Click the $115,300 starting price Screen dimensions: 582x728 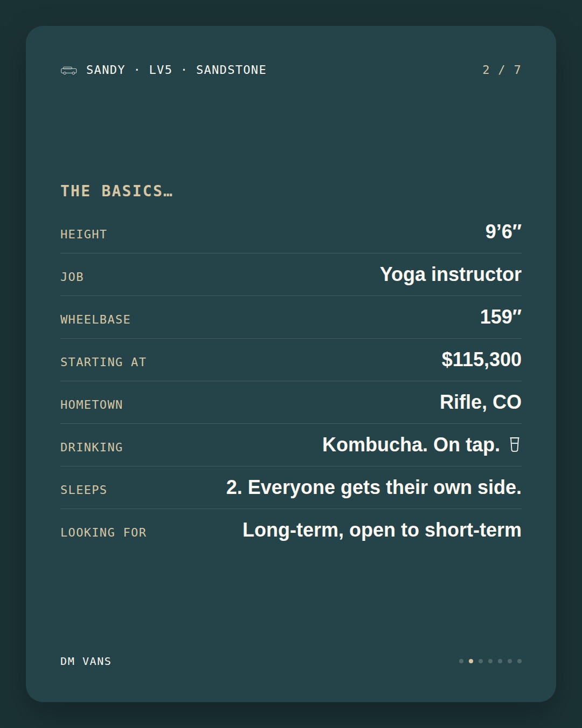coord(481,360)
